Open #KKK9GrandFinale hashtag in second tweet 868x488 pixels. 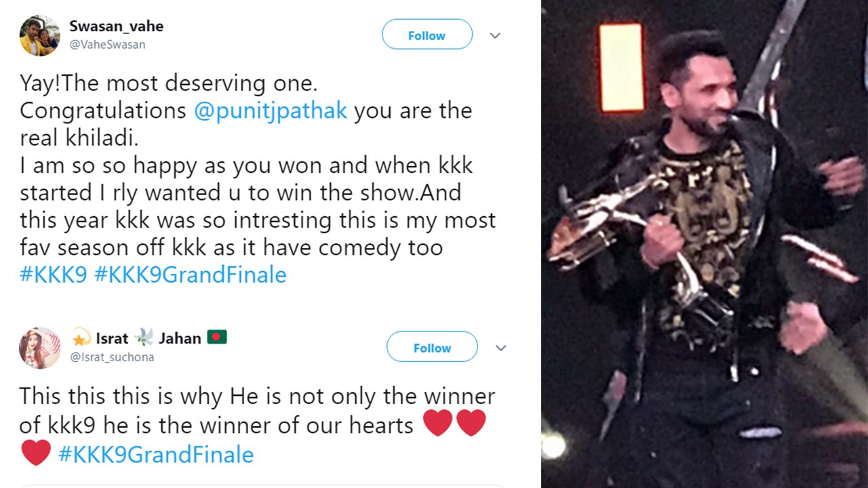pyautogui.click(x=156, y=454)
